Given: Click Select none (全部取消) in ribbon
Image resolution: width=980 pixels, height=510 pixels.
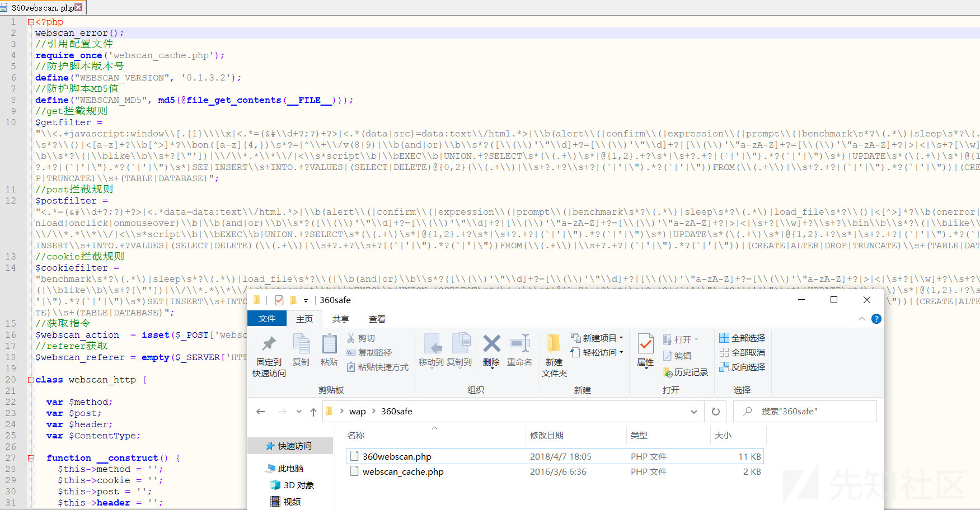Looking at the screenshot, I should coord(742,352).
